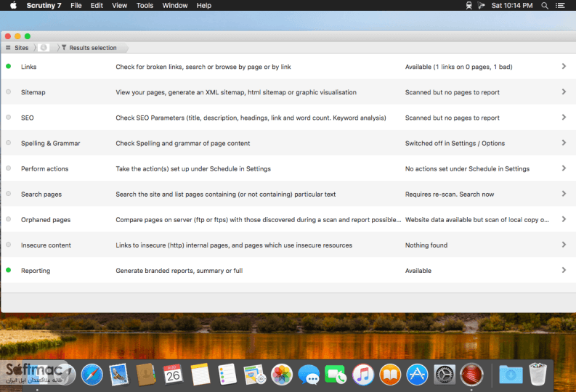Click 'Generate branded reports, summary or full' description
This screenshot has height=392, width=576.
(x=179, y=271)
